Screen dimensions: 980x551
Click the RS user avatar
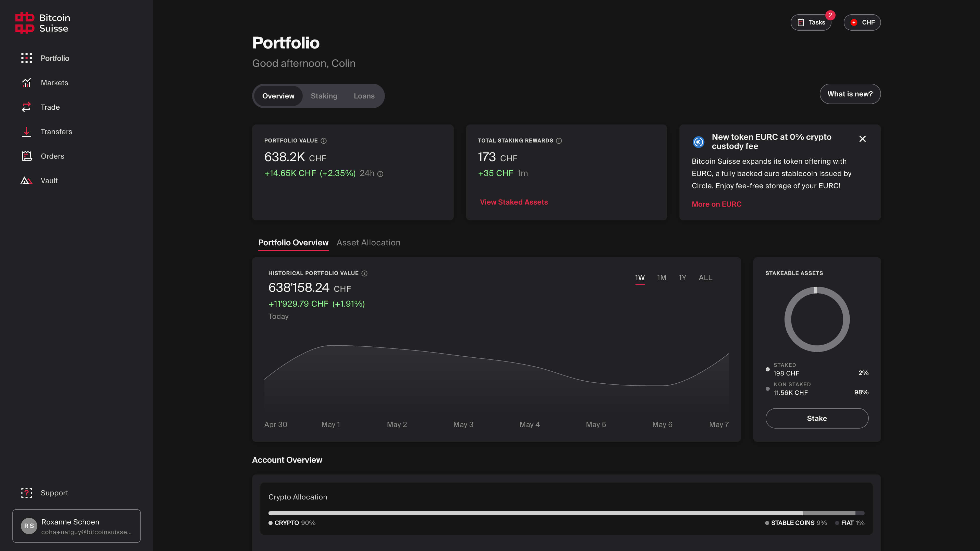(x=29, y=526)
